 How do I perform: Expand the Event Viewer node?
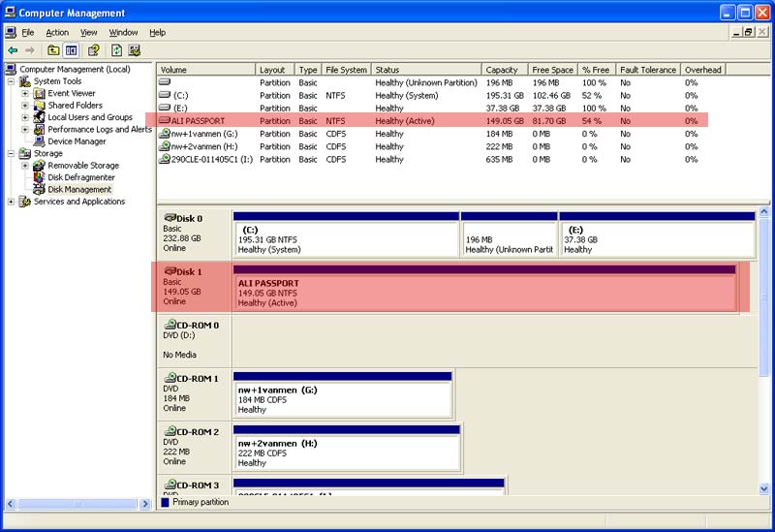[x=25, y=93]
